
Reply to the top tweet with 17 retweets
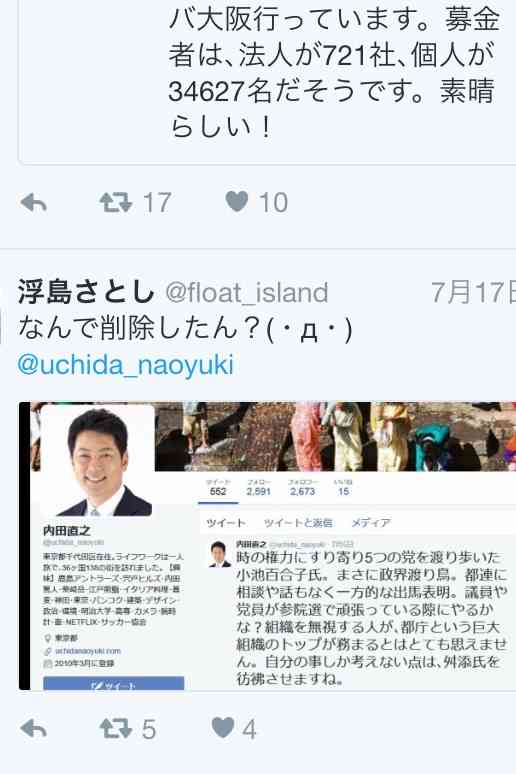(x=34, y=202)
